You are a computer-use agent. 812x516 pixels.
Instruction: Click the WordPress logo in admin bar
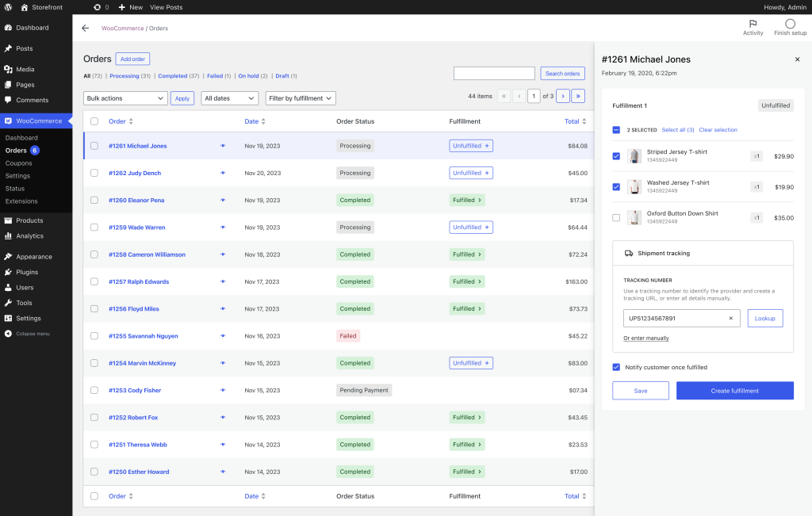10,7
